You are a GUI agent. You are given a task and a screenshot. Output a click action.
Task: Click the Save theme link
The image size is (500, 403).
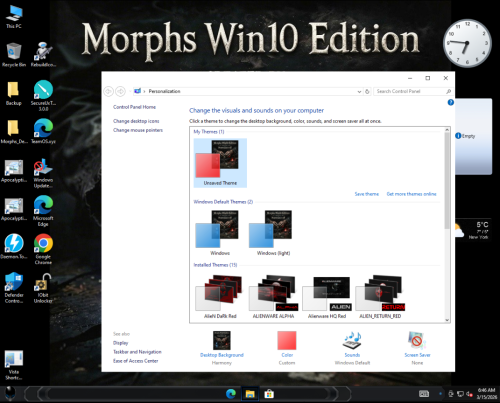(x=366, y=194)
